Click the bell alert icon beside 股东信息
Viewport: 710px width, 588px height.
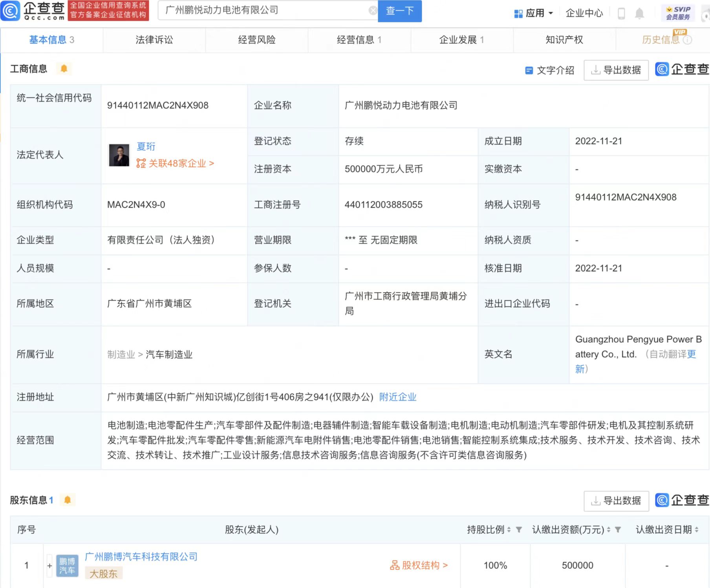68,499
